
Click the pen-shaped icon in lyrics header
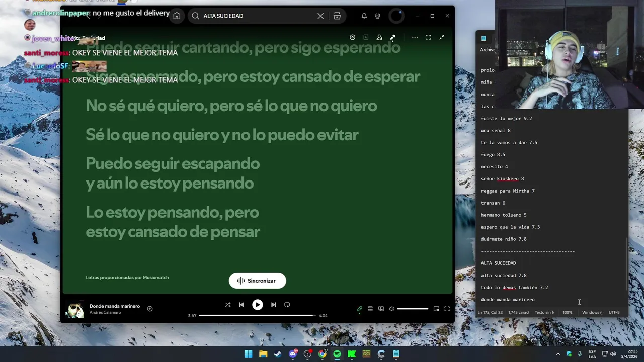click(x=393, y=37)
